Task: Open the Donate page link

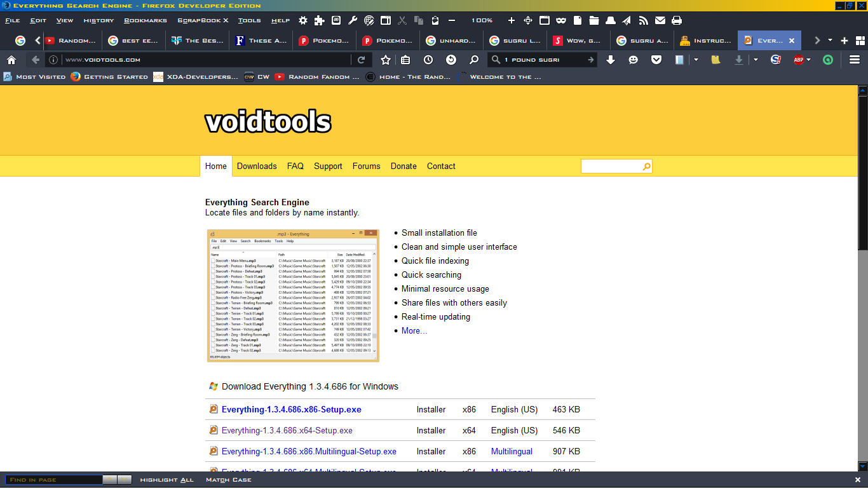Action: point(403,166)
